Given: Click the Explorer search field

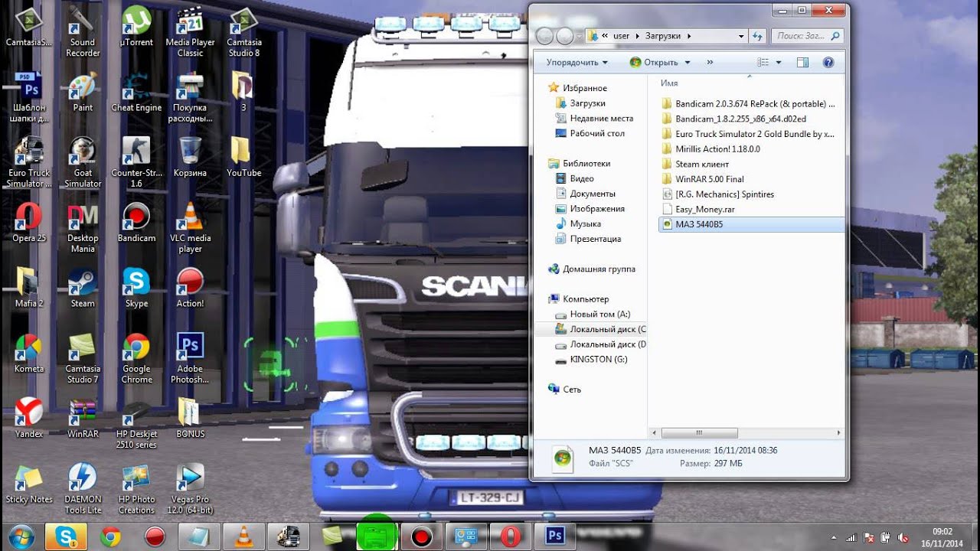Looking at the screenshot, I should click(x=805, y=36).
